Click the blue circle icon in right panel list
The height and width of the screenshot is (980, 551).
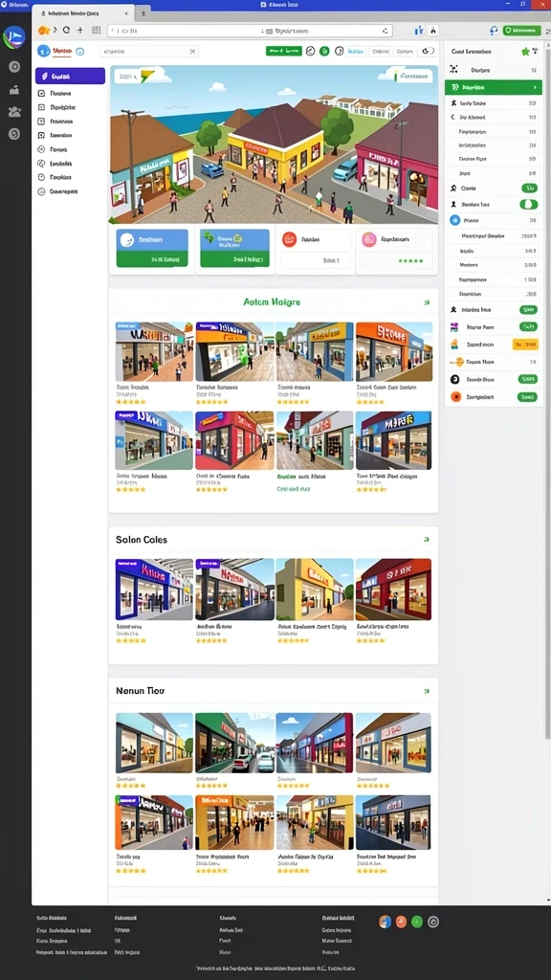click(x=454, y=220)
